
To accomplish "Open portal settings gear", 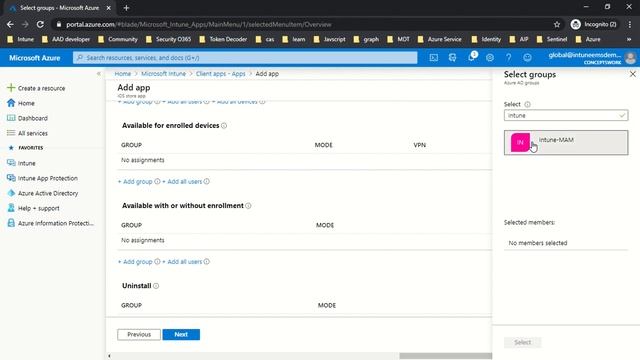I will pos(490,58).
